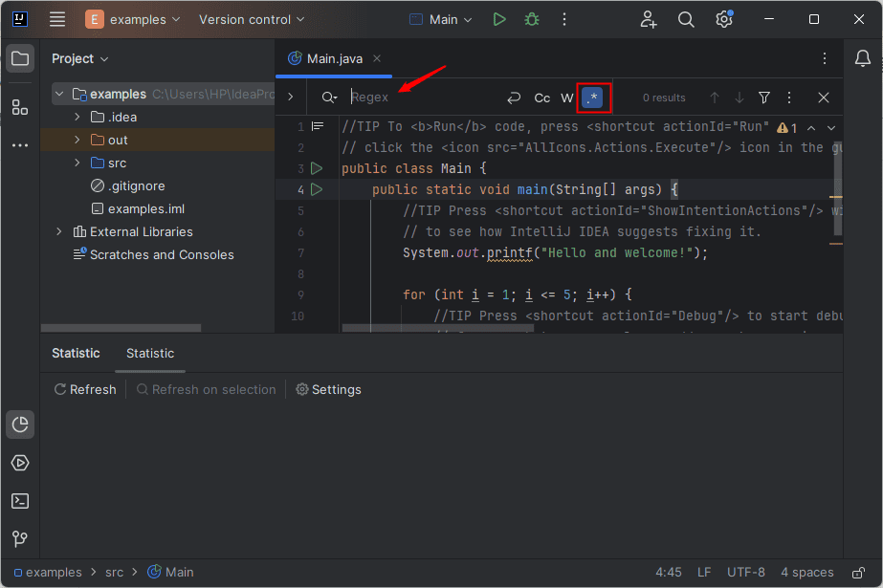This screenshot has height=588, width=883.
Task: Insert new line in search field
Action: [x=513, y=98]
